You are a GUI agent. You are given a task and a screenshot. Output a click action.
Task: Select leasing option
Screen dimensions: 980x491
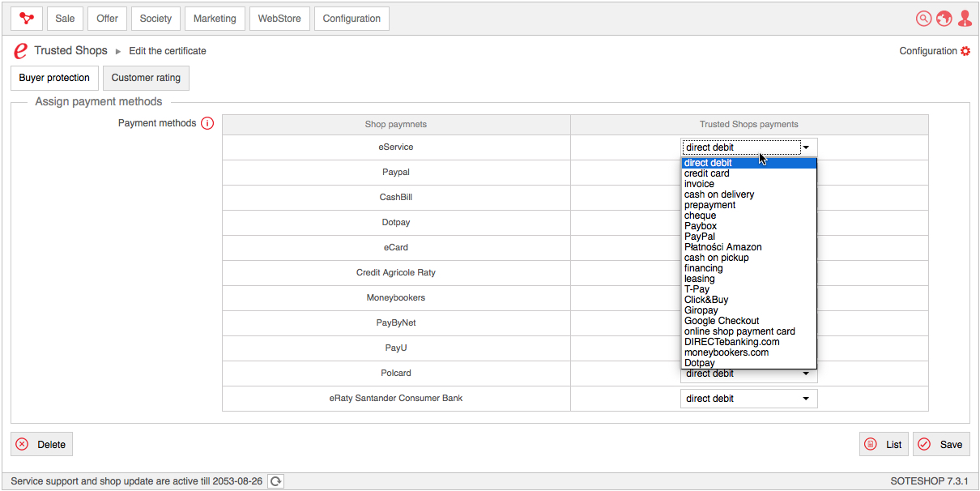749,279
